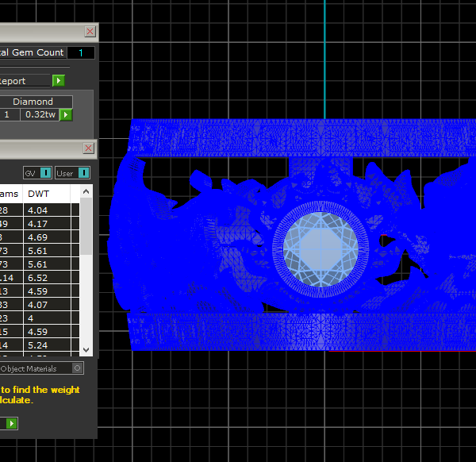This screenshot has width=476, height=462.
Task: Click the 0.32tw diamond weight cell
Action: (39, 115)
